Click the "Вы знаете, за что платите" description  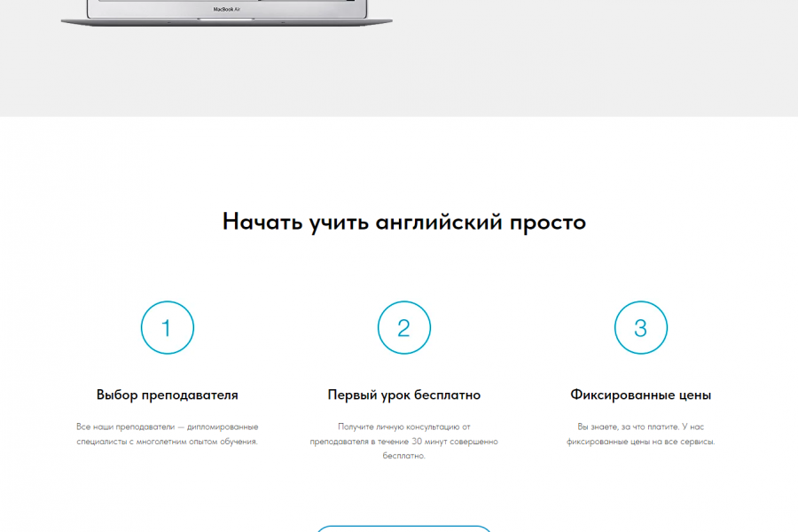pyautogui.click(x=641, y=434)
